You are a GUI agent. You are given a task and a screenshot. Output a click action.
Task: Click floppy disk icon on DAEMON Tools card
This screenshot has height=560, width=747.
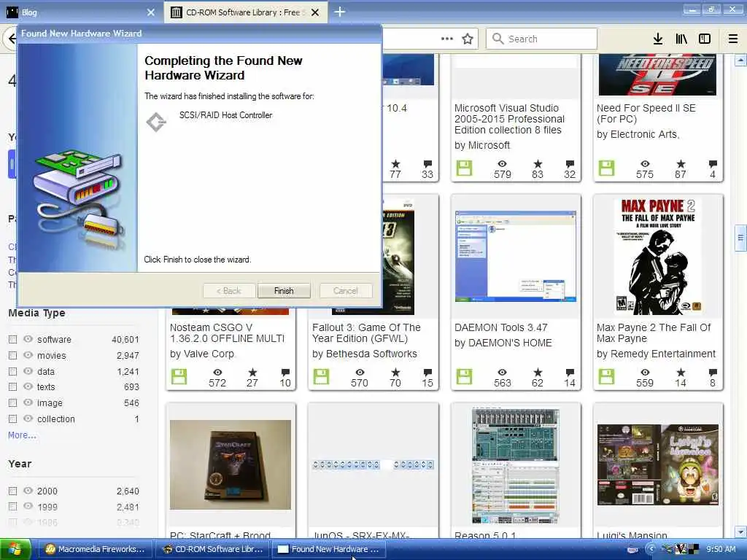pyautogui.click(x=464, y=377)
